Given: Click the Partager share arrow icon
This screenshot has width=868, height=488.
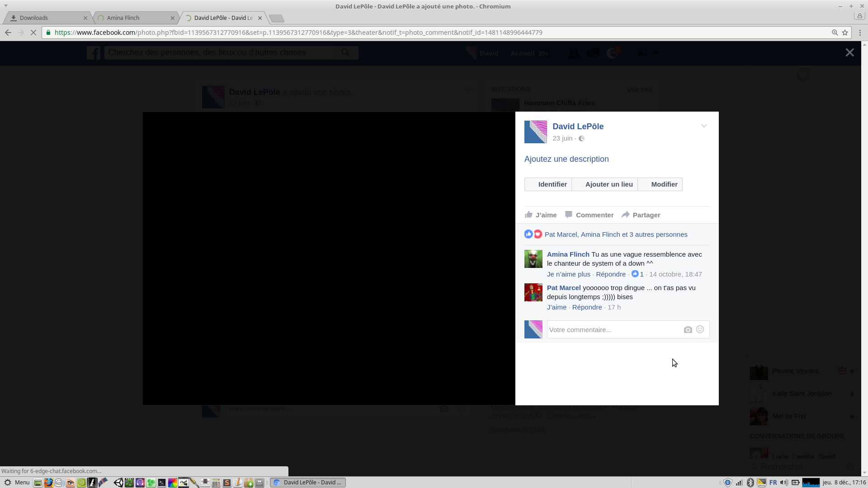Looking at the screenshot, I should click(x=626, y=215).
